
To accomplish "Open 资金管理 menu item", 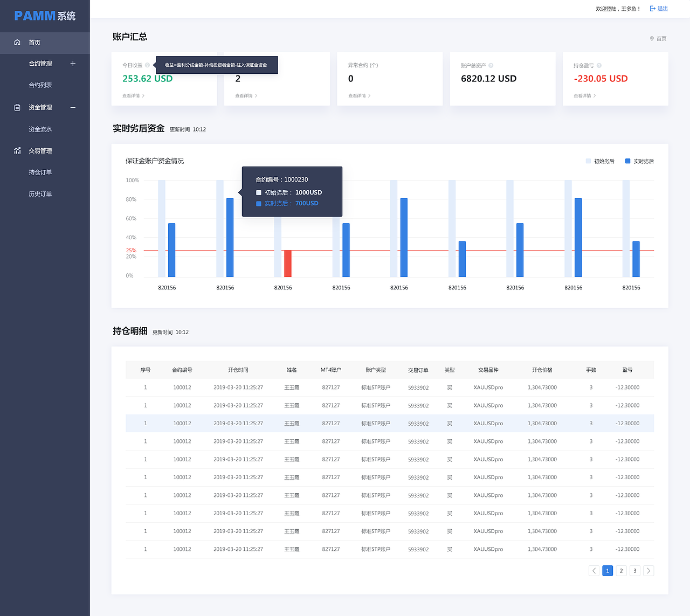I will 40,107.
